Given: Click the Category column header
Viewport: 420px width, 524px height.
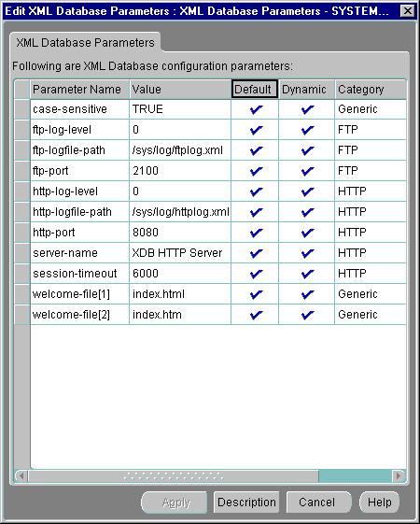Looking at the screenshot, I should pyautogui.click(x=371, y=90).
